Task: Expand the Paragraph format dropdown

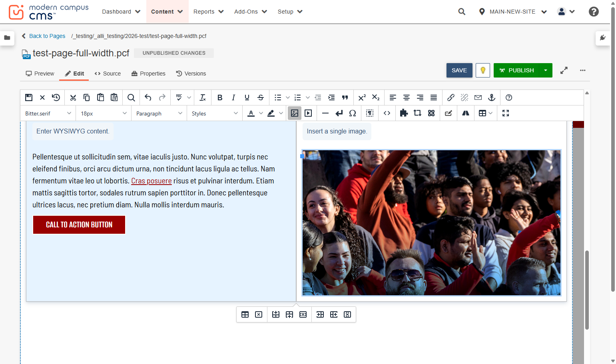Action: pos(159,113)
